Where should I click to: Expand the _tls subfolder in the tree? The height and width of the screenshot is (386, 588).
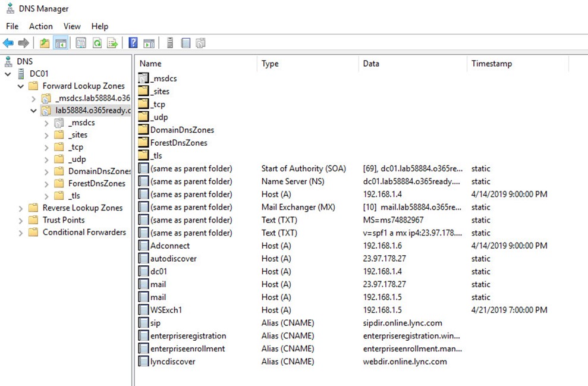tap(46, 196)
